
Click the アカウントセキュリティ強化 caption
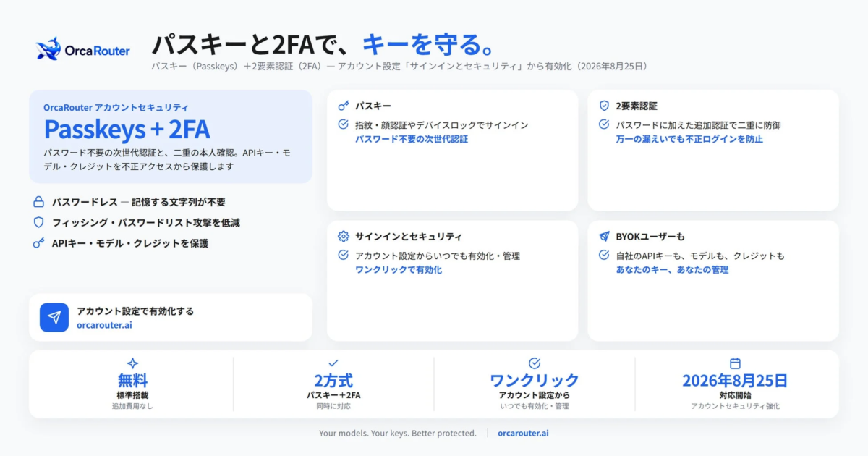(735, 406)
